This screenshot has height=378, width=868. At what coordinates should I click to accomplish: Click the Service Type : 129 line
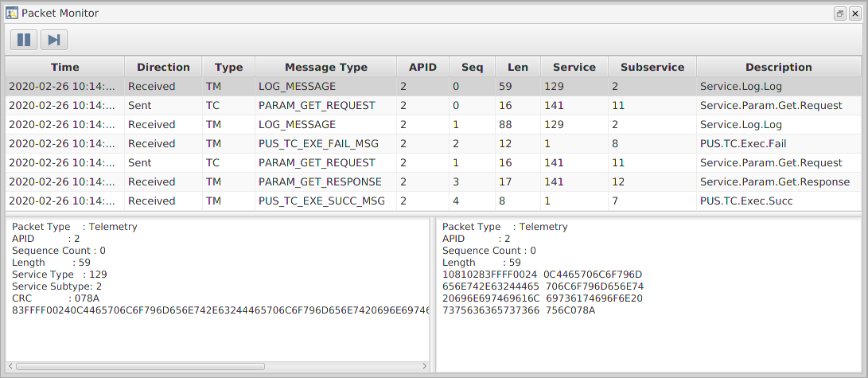pos(59,275)
